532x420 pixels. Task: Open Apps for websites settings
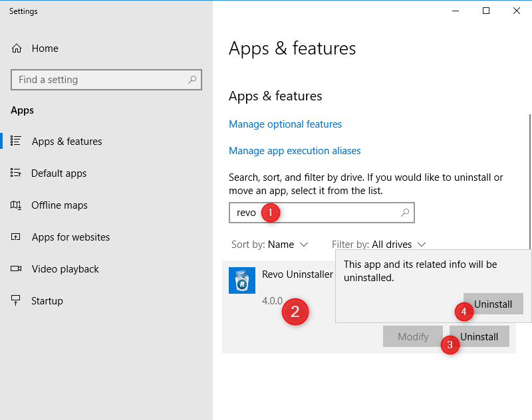[70, 237]
